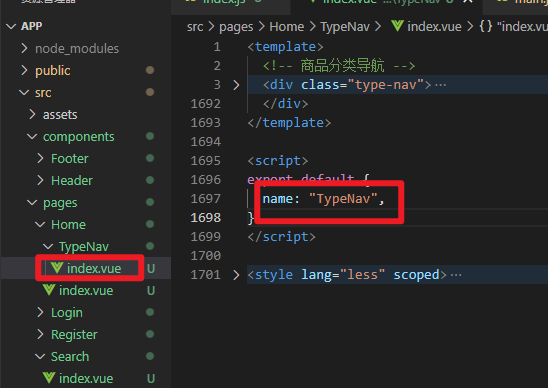Click the folded ellipsis after style scoped
Image resolution: width=548 pixels, height=388 pixels.
point(456,275)
